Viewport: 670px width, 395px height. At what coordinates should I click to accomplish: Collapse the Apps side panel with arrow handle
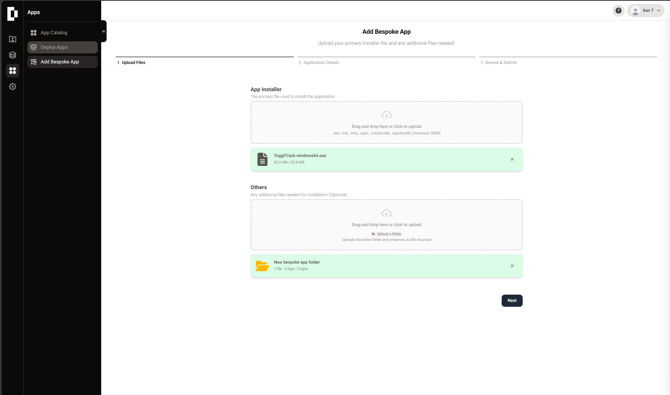103,31
